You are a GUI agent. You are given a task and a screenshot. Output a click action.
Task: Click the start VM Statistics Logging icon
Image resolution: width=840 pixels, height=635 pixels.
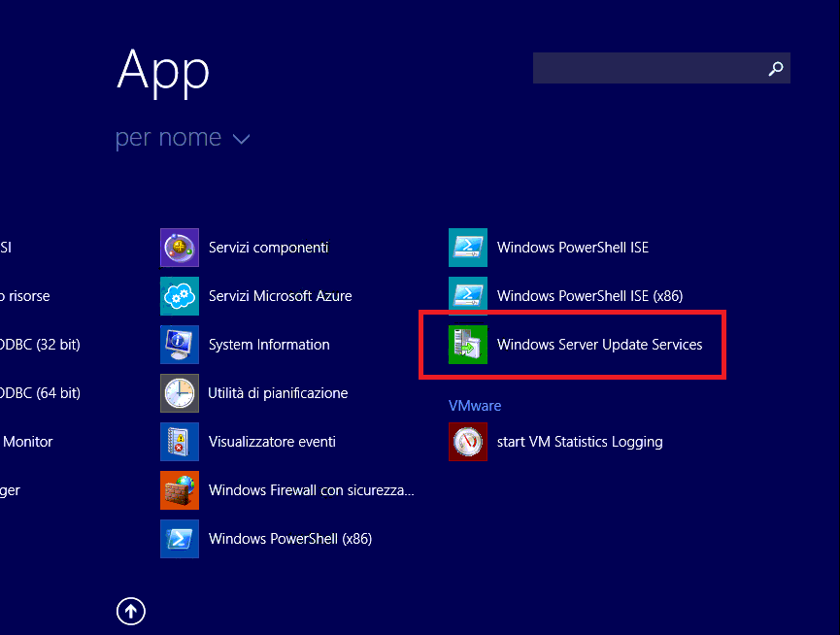pyautogui.click(x=468, y=442)
